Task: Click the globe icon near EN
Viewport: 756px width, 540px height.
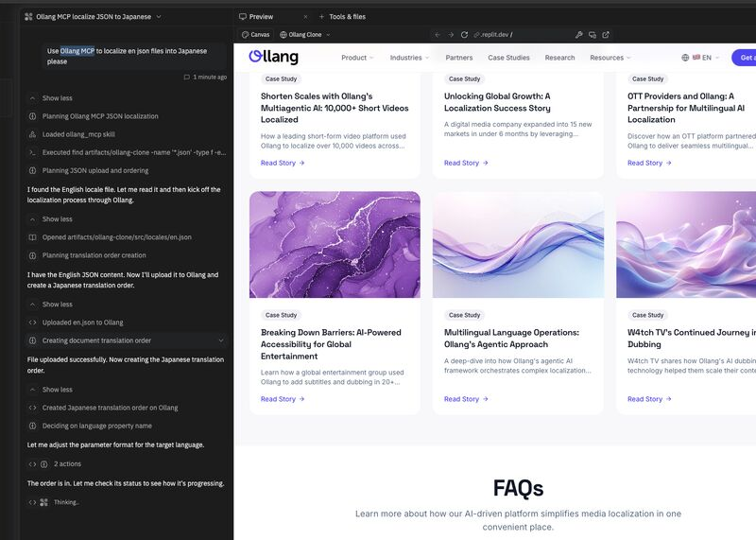Action: pyautogui.click(x=685, y=58)
